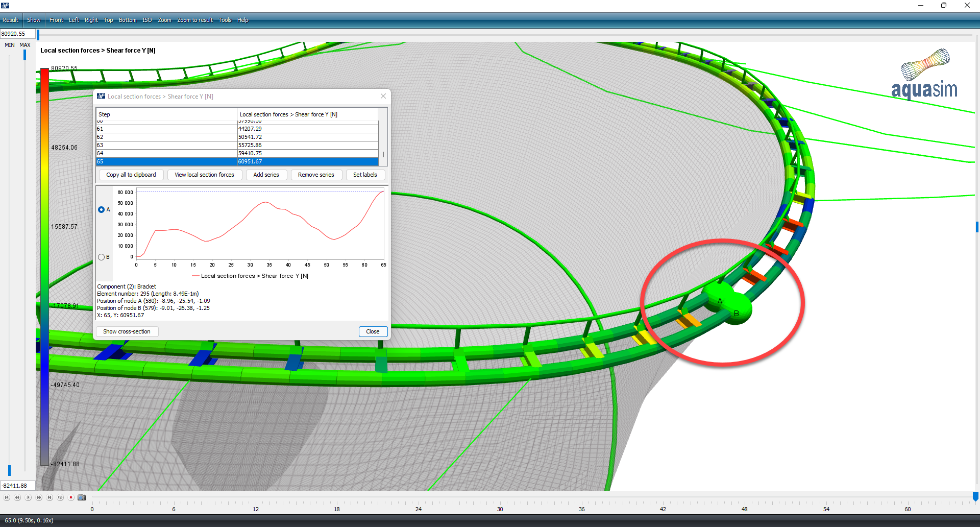The image size is (980, 527).
Task: Click the timeline slider handle at the end
Action: (x=975, y=496)
